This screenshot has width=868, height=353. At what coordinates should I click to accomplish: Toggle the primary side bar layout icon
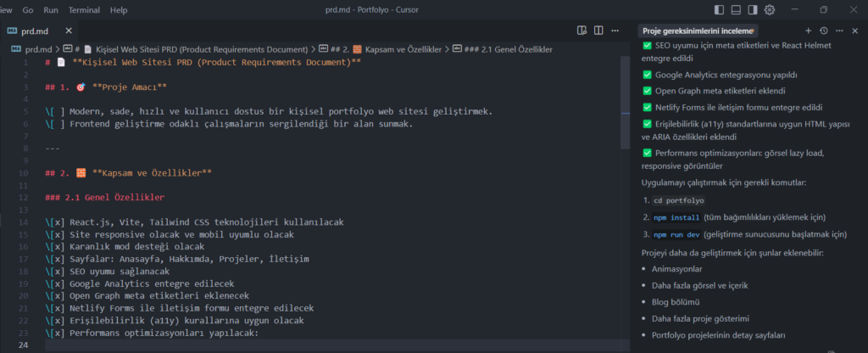point(719,10)
